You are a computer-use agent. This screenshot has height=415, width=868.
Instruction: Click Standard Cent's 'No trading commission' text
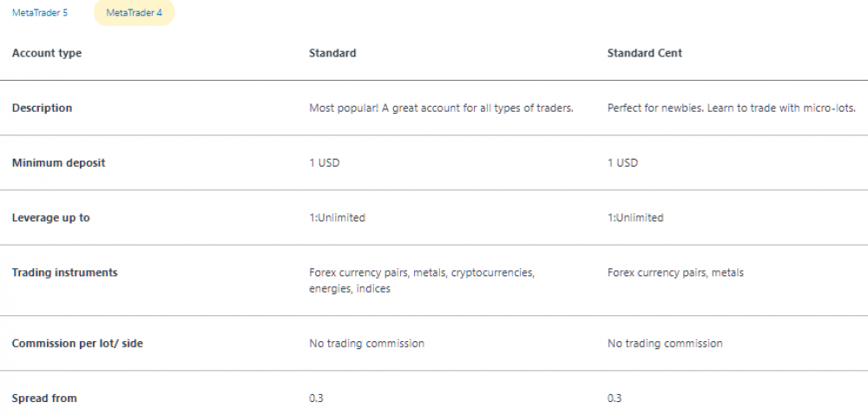click(x=665, y=343)
